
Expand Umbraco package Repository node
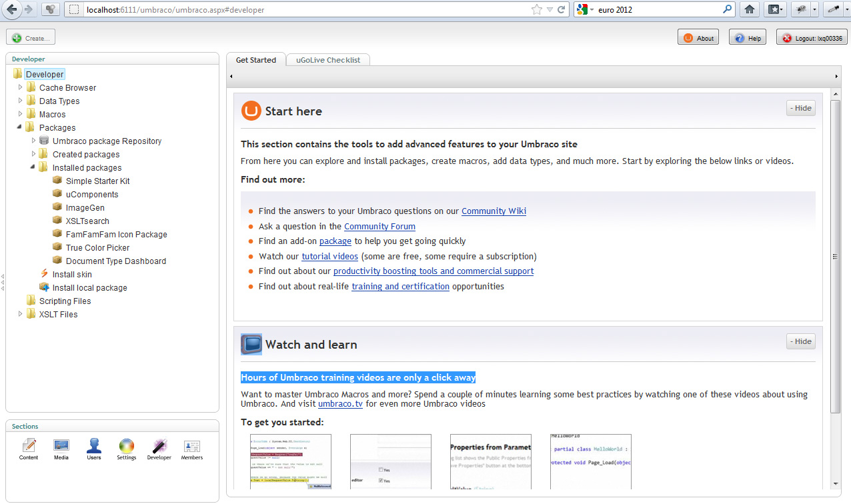tap(33, 141)
